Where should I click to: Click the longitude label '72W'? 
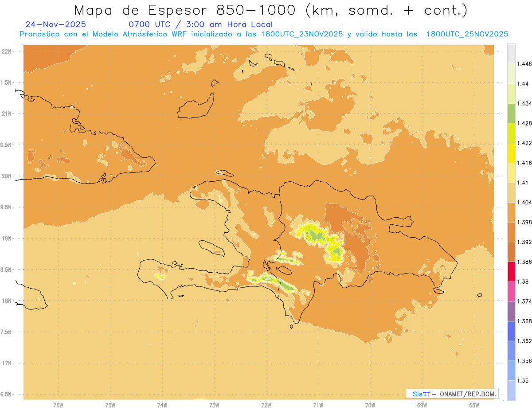(266, 405)
